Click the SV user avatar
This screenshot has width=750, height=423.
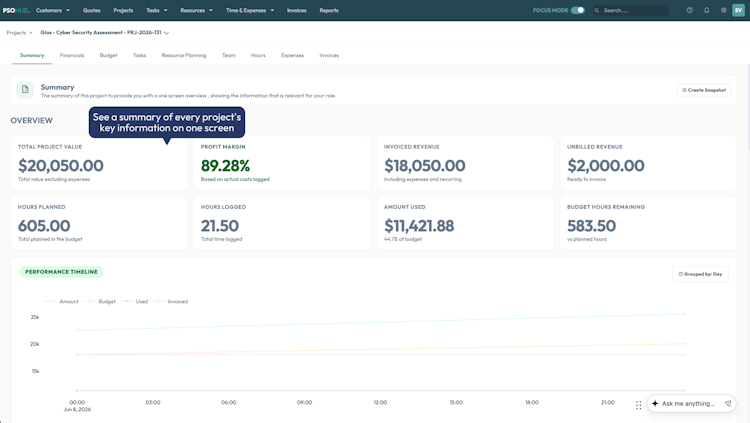tap(739, 10)
